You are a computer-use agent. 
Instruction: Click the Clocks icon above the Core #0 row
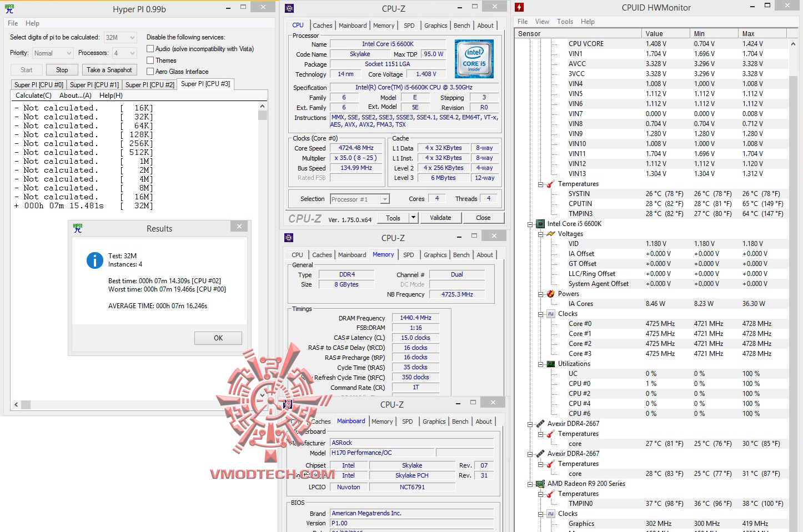pos(551,314)
